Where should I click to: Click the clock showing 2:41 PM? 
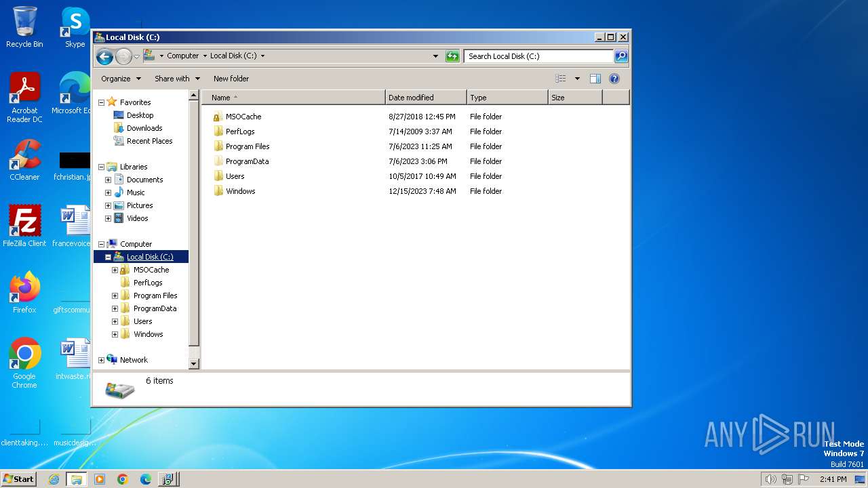[833, 479]
